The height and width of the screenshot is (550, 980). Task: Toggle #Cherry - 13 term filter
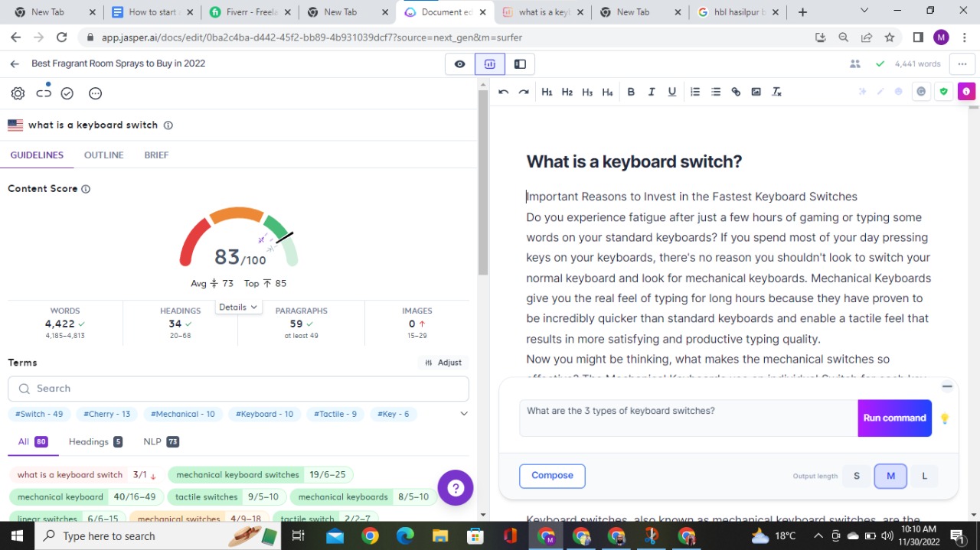click(x=107, y=414)
